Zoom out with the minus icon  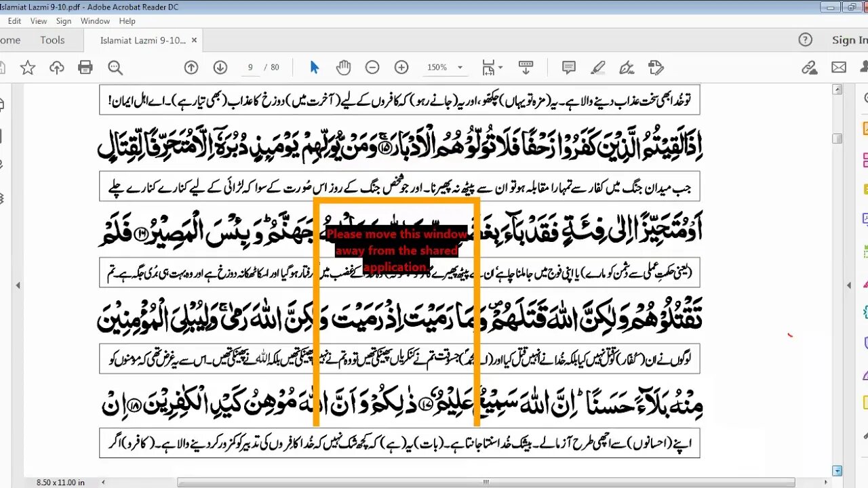(x=372, y=67)
